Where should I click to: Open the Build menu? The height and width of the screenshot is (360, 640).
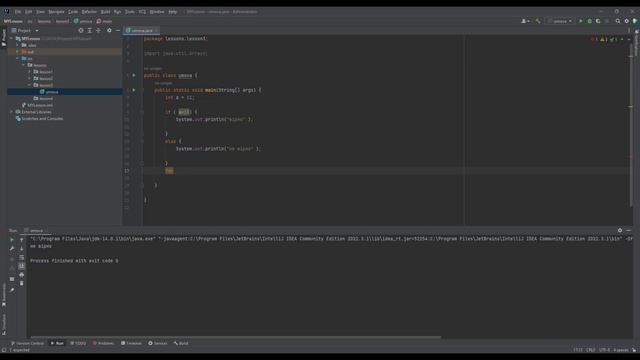106,12
